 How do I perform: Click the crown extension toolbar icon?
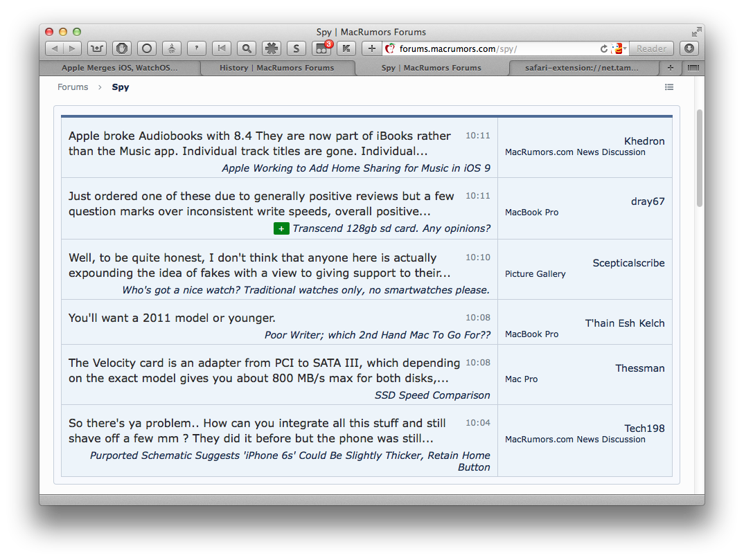[x=97, y=48]
